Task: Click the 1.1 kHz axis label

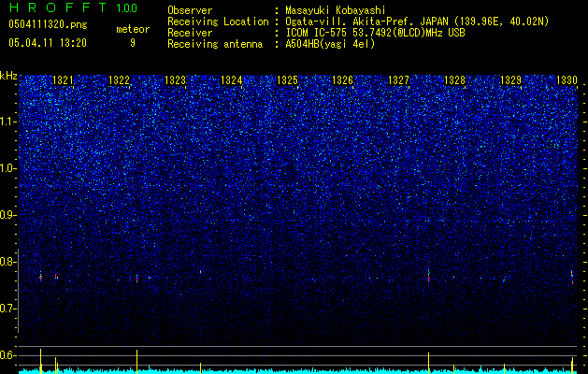Action: click(8, 122)
